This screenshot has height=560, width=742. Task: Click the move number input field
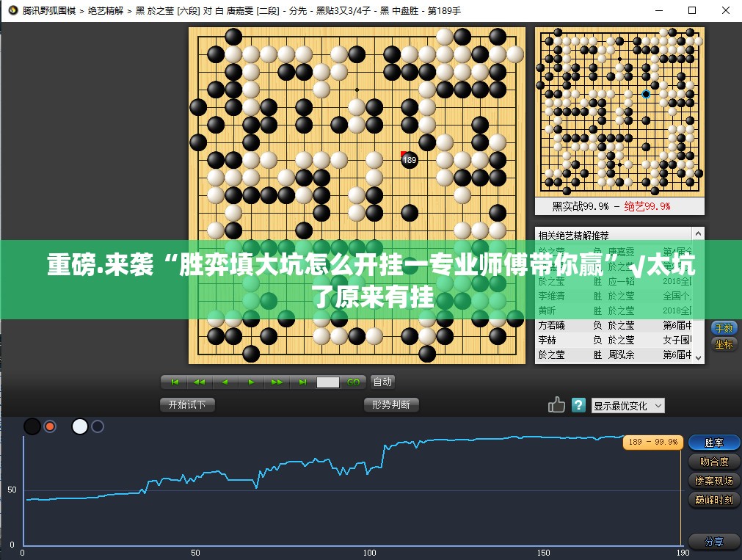click(328, 382)
